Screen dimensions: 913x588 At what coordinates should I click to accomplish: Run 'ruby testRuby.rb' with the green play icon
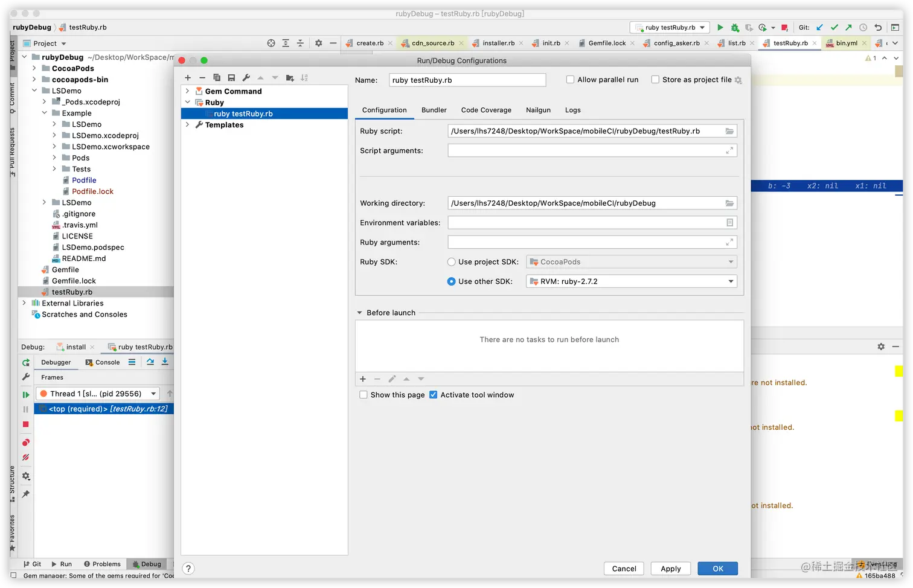click(720, 28)
